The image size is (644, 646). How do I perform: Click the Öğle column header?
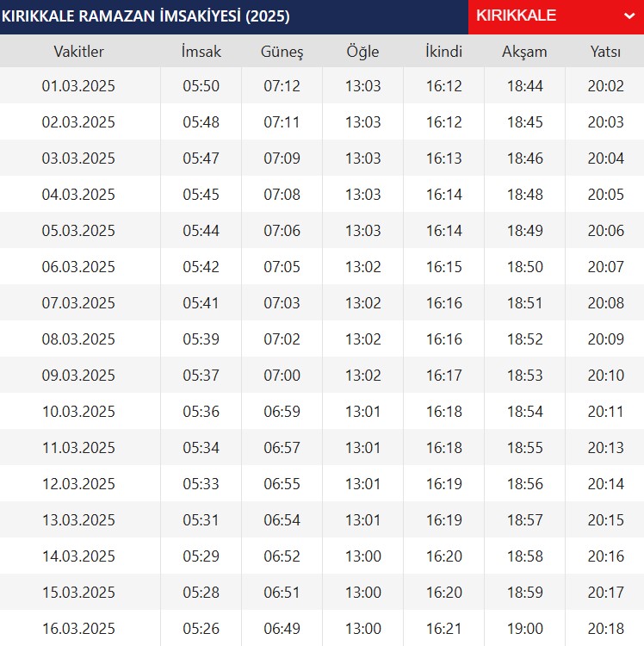pos(362,52)
